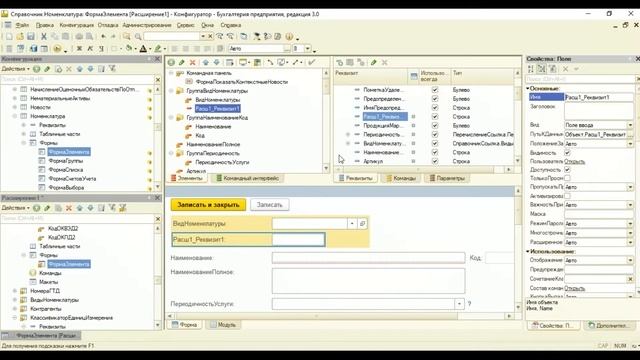Click the Start debugging icon in second toolbar
The image size is (640, 360).
(57, 49)
